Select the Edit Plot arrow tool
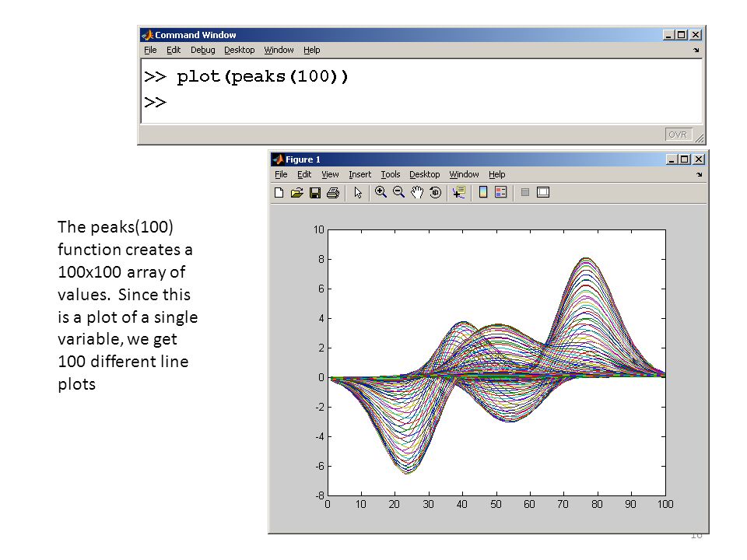The height and width of the screenshot is (560, 747). click(358, 193)
